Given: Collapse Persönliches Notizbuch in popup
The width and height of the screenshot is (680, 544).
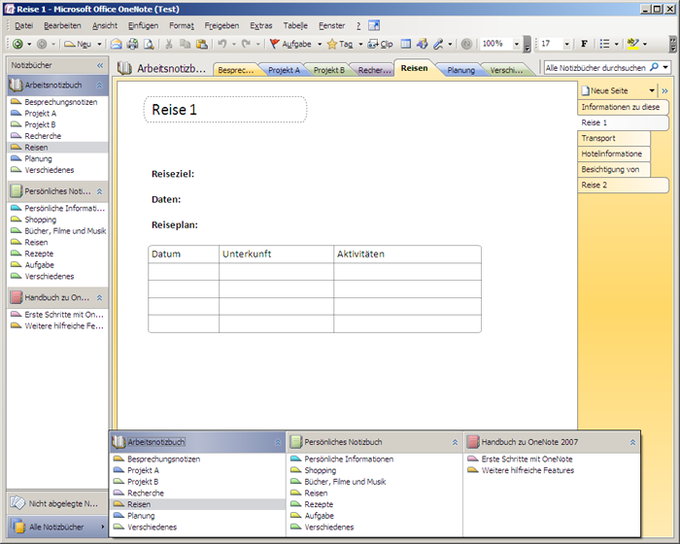Looking at the screenshot, I should (x=455, y=442).
